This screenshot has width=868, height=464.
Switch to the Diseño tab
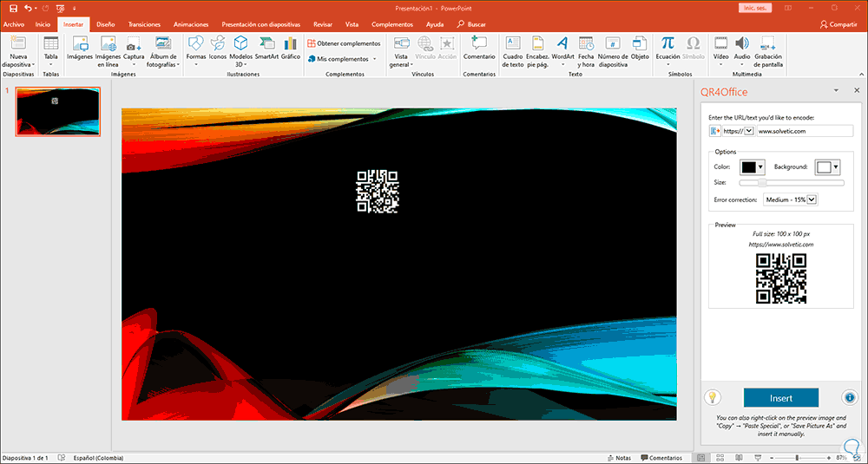pos(105,25)
